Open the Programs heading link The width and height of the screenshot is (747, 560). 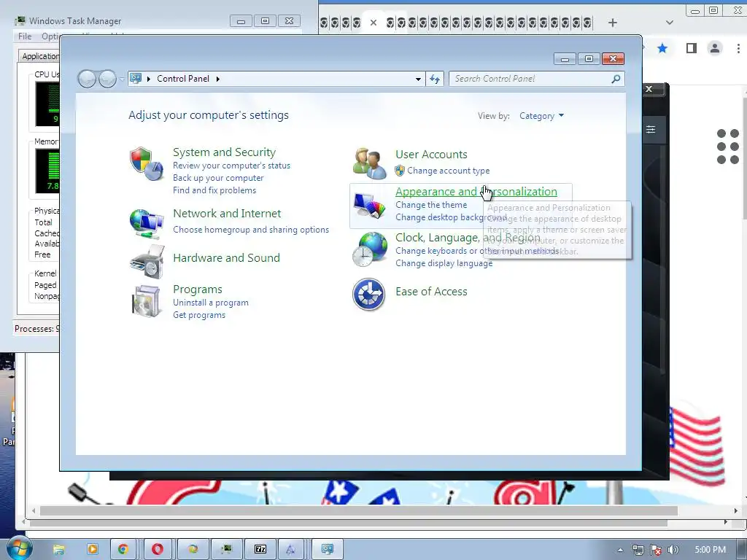[198, 289]
